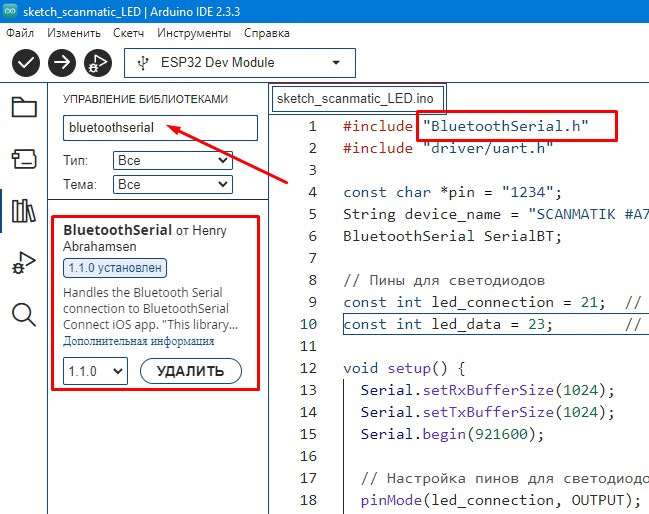Screen dimensions: 649x514
Task: Click the void setup() line
Action: pyautogui.click(x=404, y=368)
